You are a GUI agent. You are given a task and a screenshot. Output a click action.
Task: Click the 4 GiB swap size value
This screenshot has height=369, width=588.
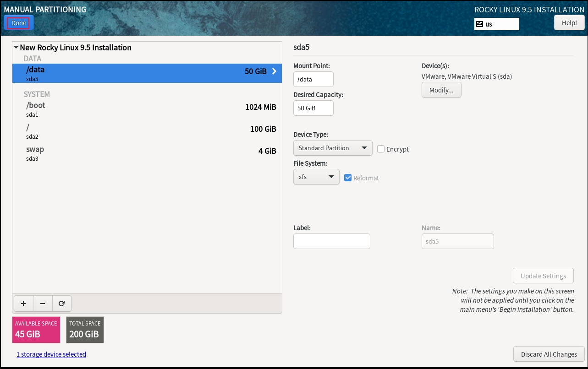click(x=267, y=151)
